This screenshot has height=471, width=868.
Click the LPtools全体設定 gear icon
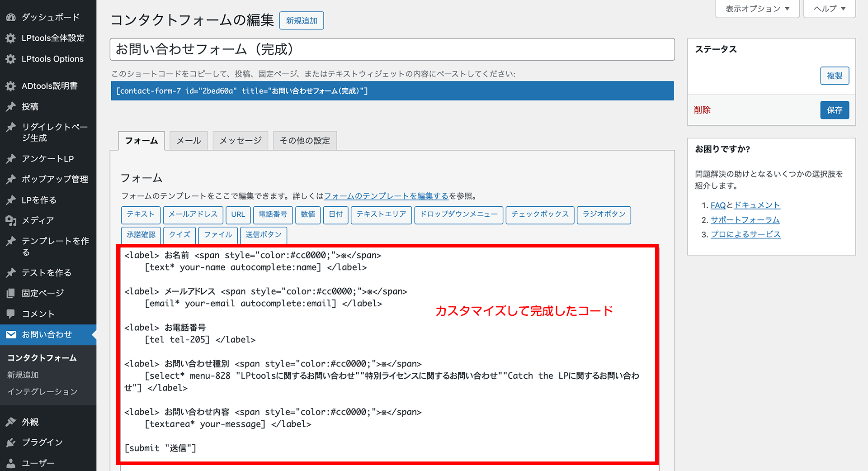pyautogui.click(x=11, y=38)
